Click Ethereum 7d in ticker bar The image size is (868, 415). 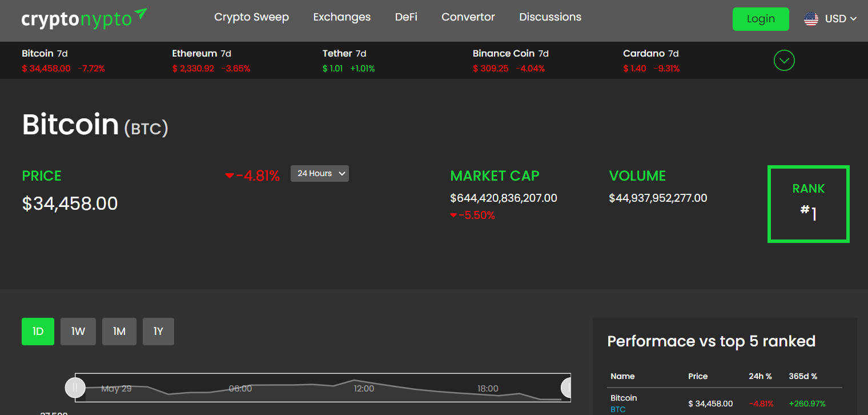click(202, 53)
